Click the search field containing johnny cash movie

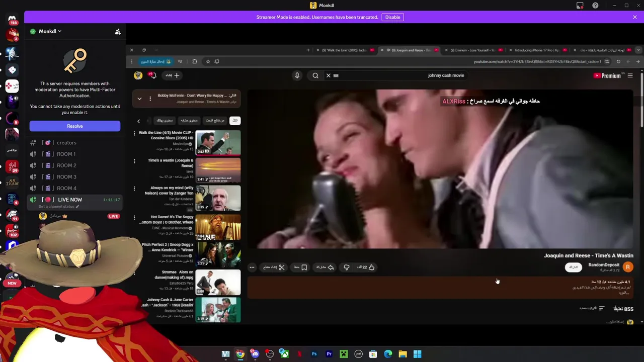[397, 75]
